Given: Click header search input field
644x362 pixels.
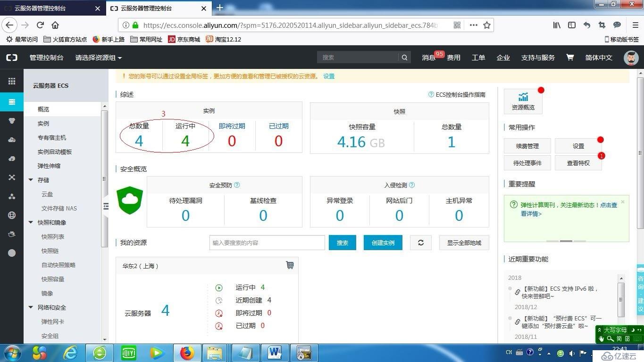Looking at the screenshot, I should (358, 58).
